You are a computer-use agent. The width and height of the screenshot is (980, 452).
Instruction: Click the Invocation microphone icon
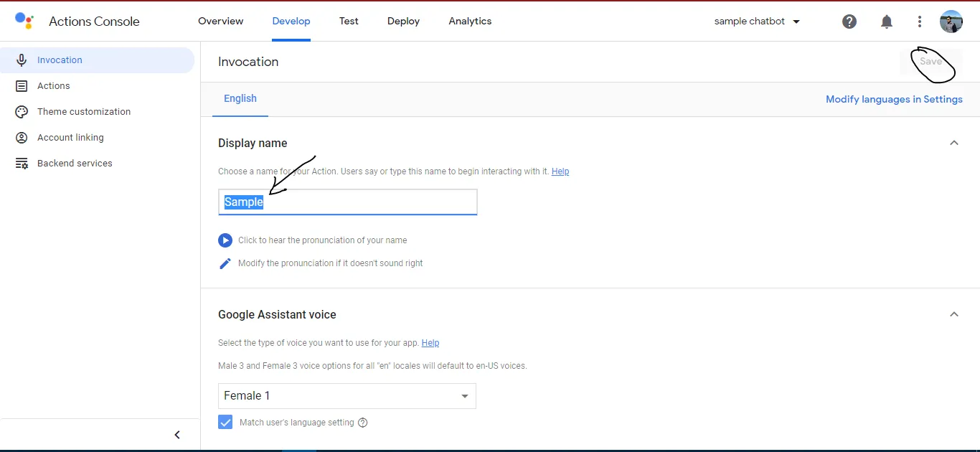pyautogui.click(x=22, y=60)
